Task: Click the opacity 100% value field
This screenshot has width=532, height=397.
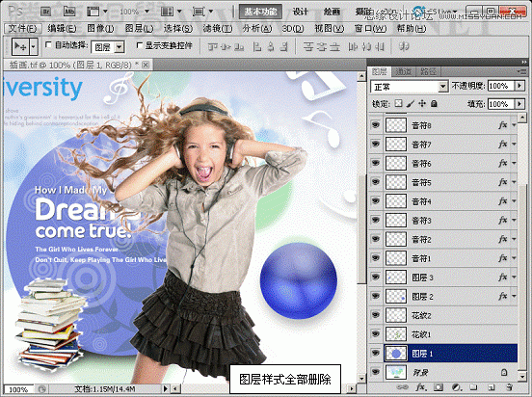Action: pyautogui.click(x=501, y=86)
